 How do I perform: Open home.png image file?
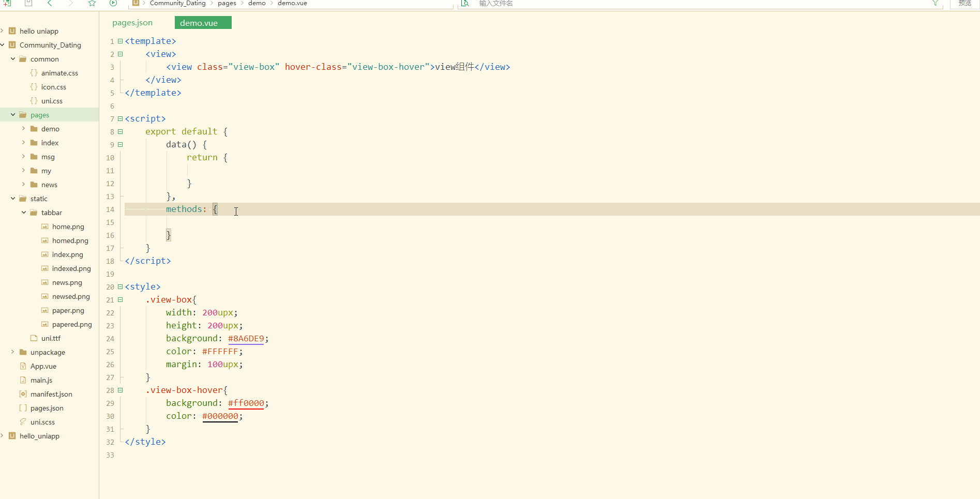[x=68, y=226]
